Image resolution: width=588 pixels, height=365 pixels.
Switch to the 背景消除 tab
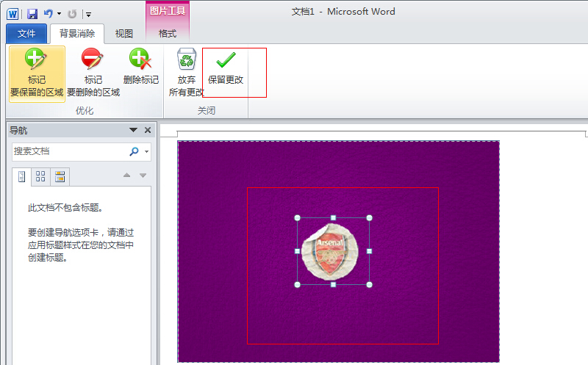(x=77, y=34)
